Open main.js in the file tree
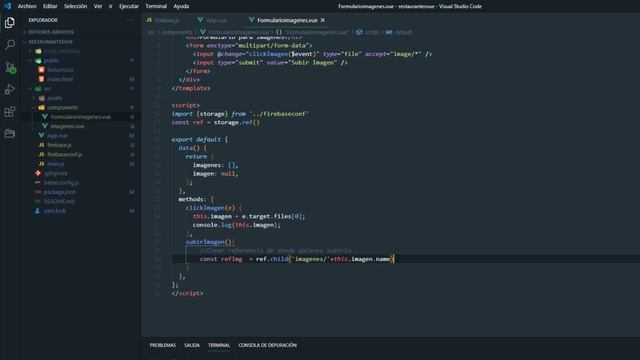This screenshot has width=640, height=360. coord(56,164)
